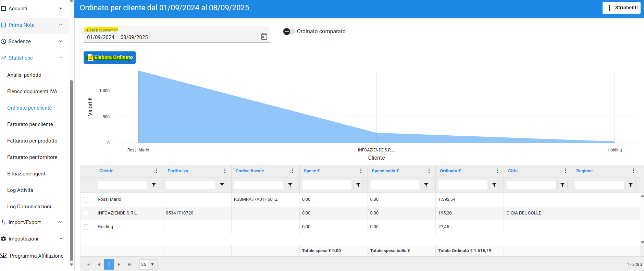This screenshot has height=271, width=644.
Task: Click Citta column filter funnel
Action: 562,185
